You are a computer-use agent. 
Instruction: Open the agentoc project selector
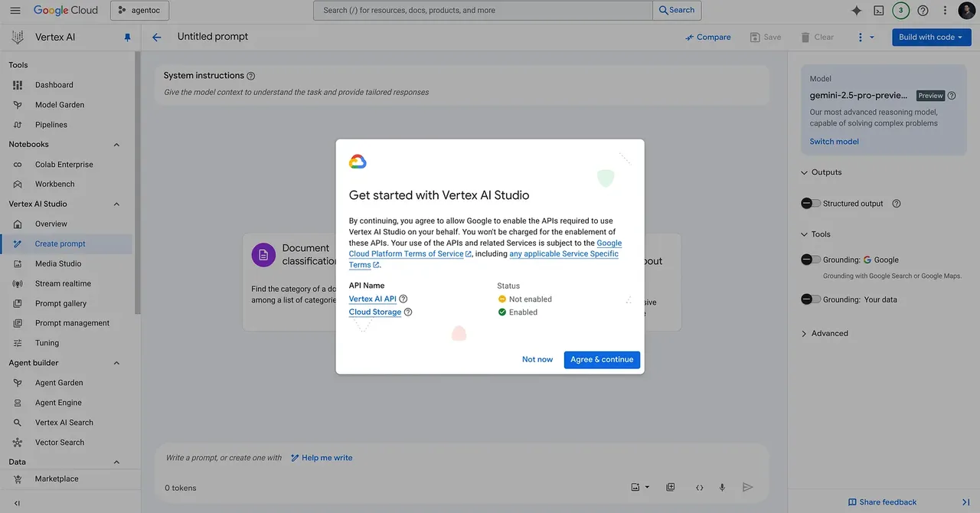[140, 11]
